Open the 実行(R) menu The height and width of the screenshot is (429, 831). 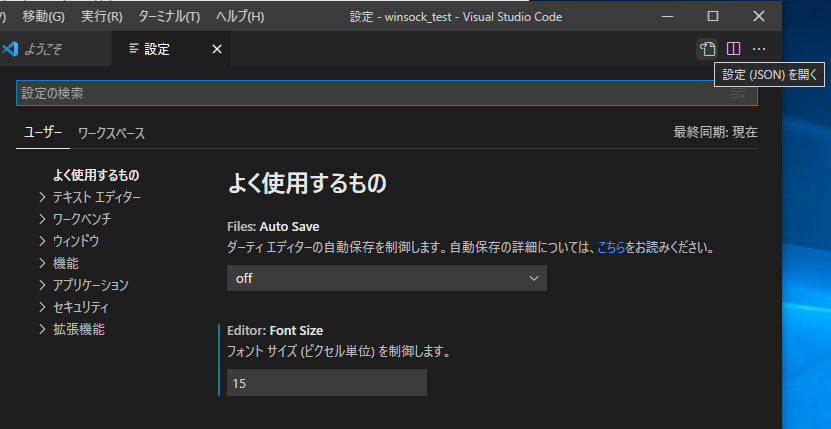(x=102, y=16)
